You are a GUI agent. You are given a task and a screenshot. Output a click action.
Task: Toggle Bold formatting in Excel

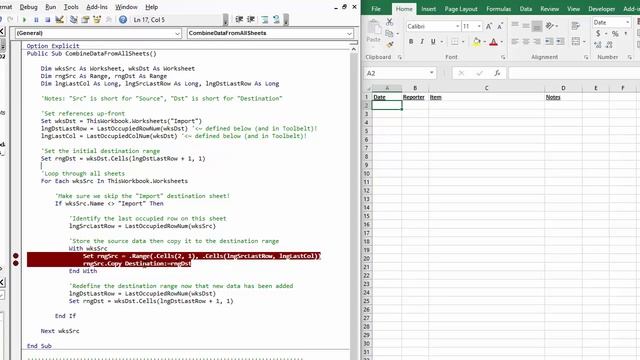coord(411,42)
